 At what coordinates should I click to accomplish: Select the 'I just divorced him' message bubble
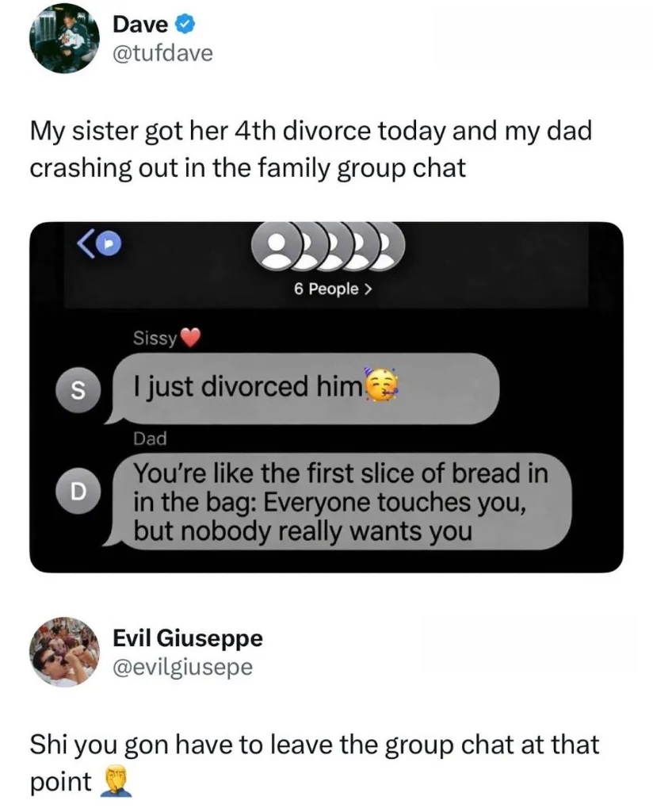(x=305, y=388)
